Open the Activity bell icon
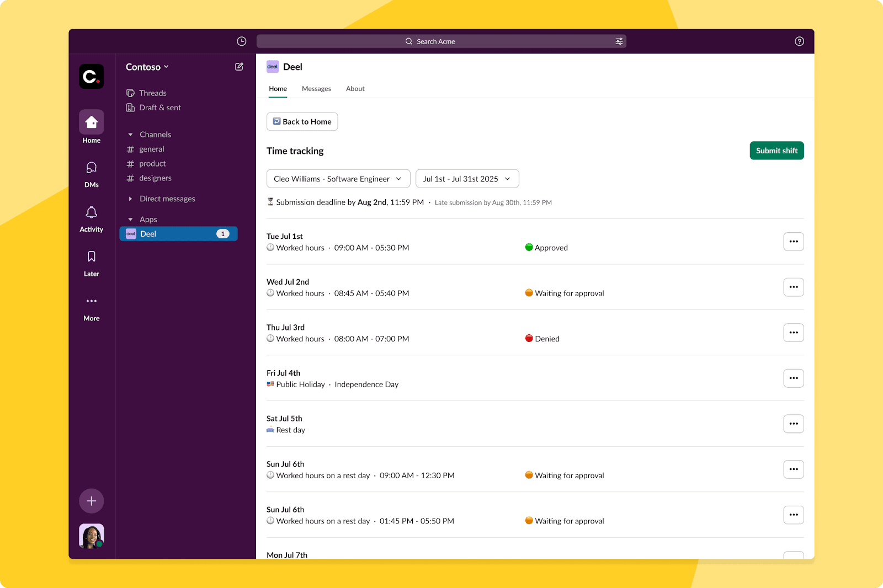883x588 pixels. [x=92, y=218]
